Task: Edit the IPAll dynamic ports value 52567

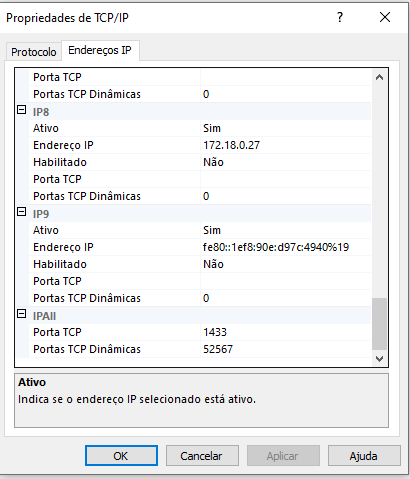Action: tap(286, 349)
